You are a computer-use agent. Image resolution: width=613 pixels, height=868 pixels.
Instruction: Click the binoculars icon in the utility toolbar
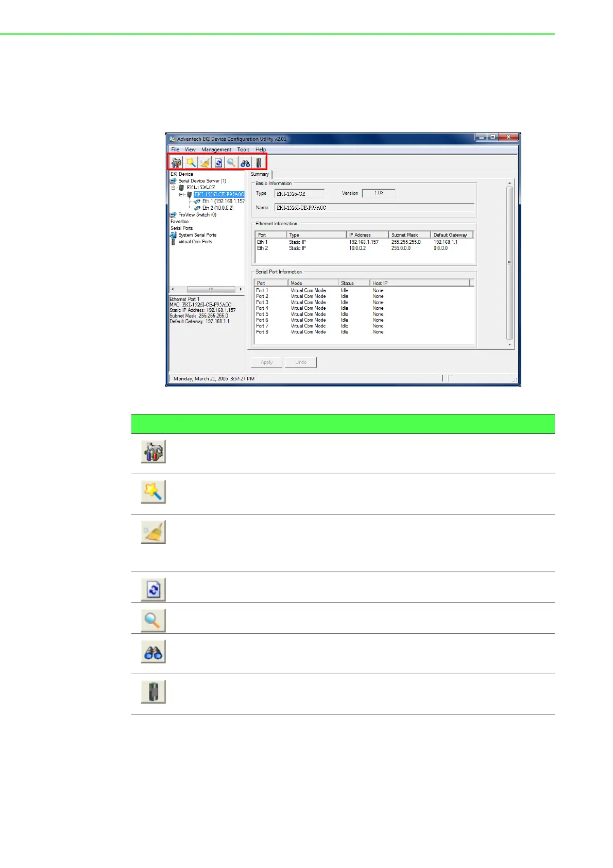pyautogui.click(x=245, y=163)
